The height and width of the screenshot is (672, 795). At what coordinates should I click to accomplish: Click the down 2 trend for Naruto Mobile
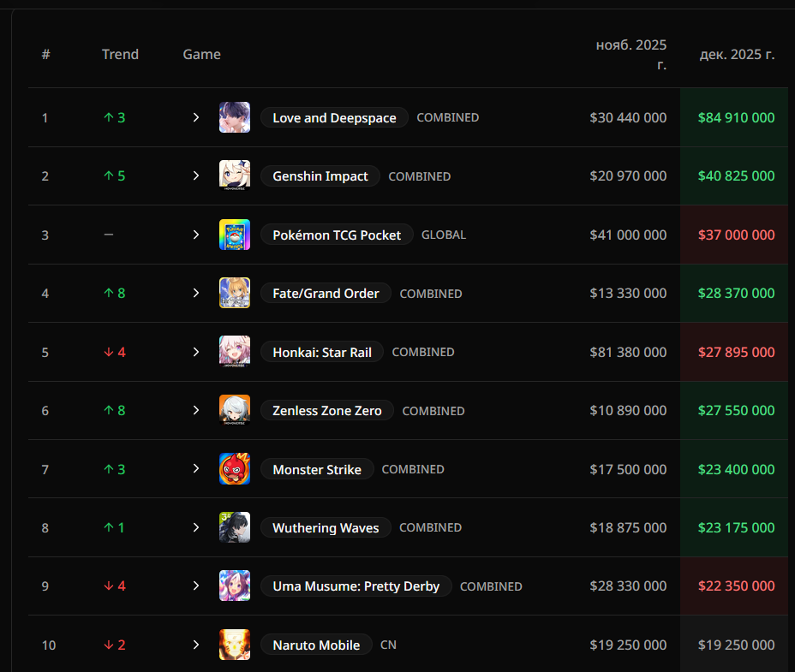(x=114, y=645)
